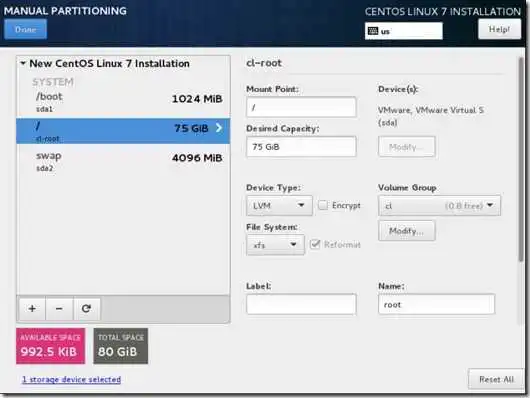Click the Mount Point input field
This screenshot has width=530, height=398.
click(x=301, y=107)
